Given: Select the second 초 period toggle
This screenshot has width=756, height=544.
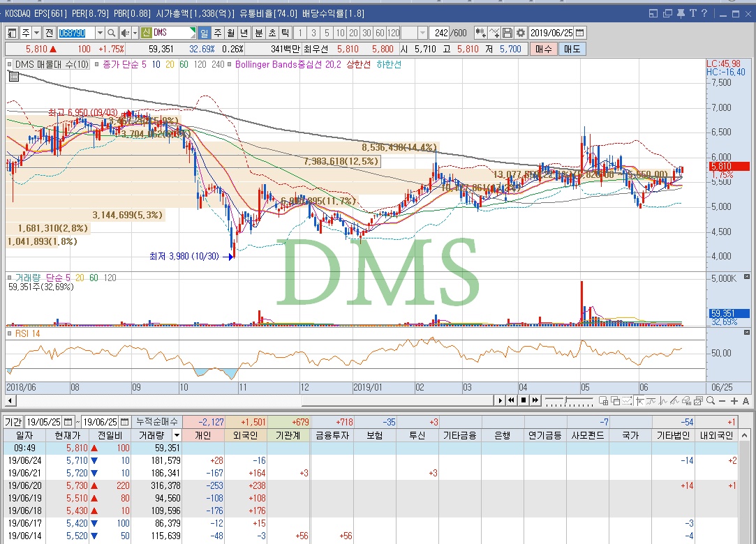Looking at the screenshot, I should [272, 33].
